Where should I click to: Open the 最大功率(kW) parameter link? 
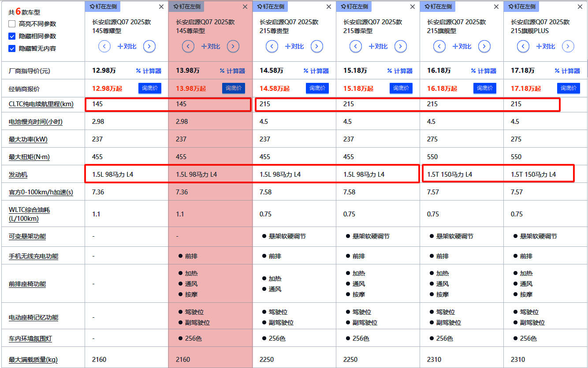pyautogui.click(x=28, y=139)
